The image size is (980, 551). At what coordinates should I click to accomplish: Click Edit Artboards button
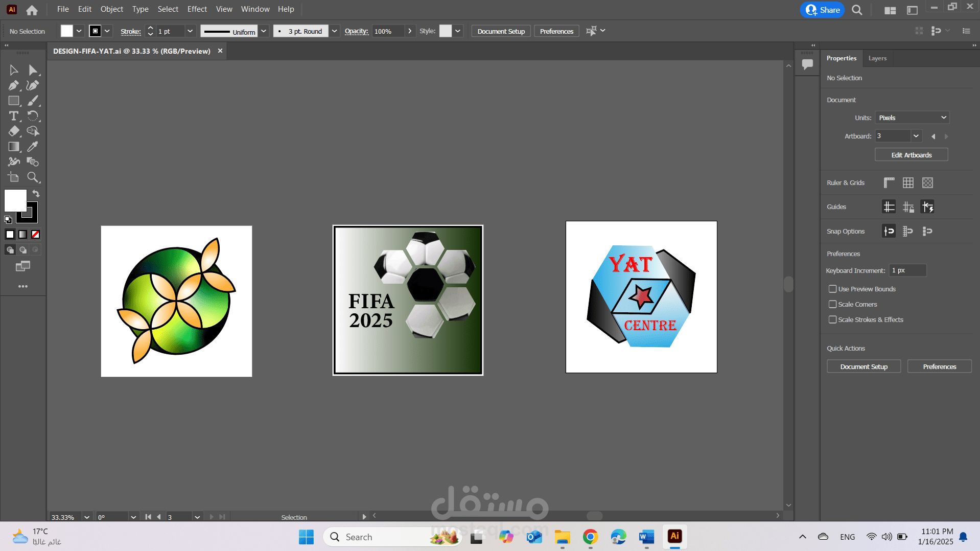pos(912,155)
